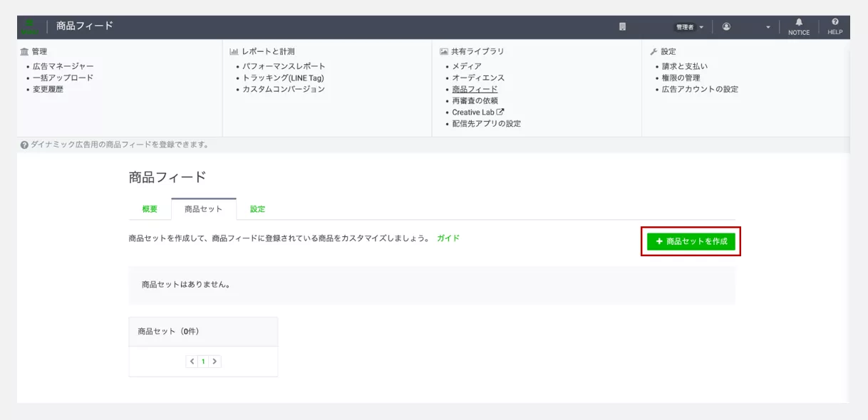868x420 pixels.
Task: Open the user account dropdown arrow
Action: click(768, 27)
